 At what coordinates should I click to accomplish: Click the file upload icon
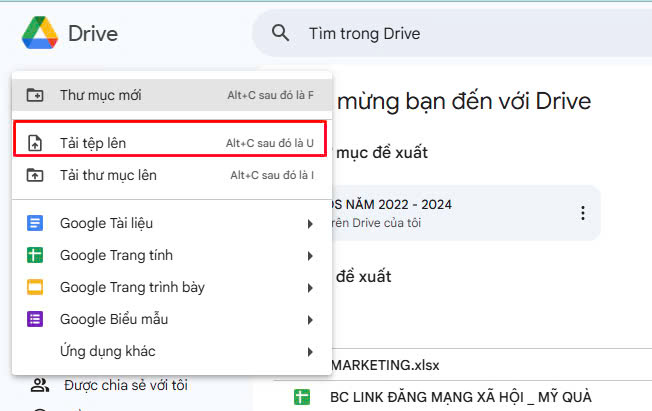point(35,143)
